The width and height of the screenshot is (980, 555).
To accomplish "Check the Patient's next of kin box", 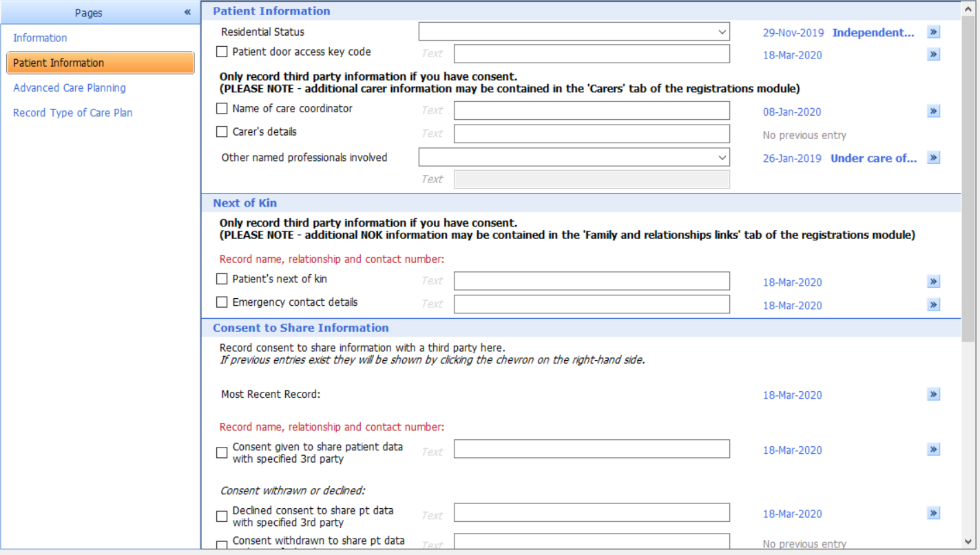I will tap(222, 278).
